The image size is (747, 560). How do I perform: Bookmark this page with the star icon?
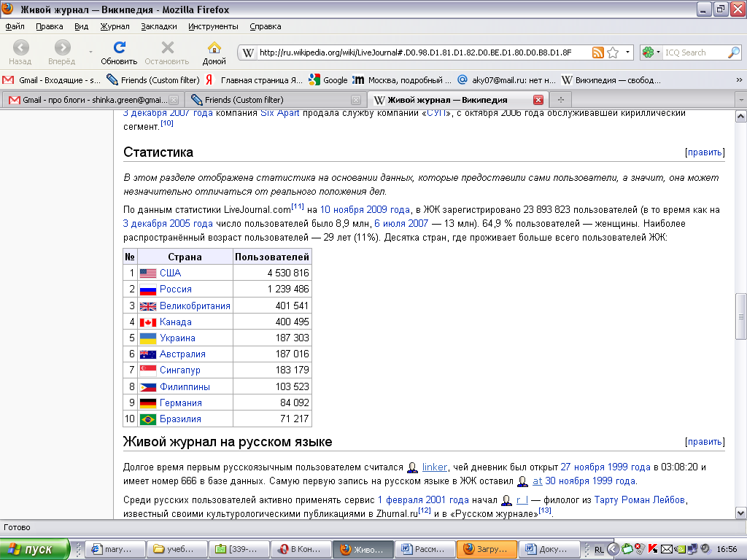coord(613,52)
